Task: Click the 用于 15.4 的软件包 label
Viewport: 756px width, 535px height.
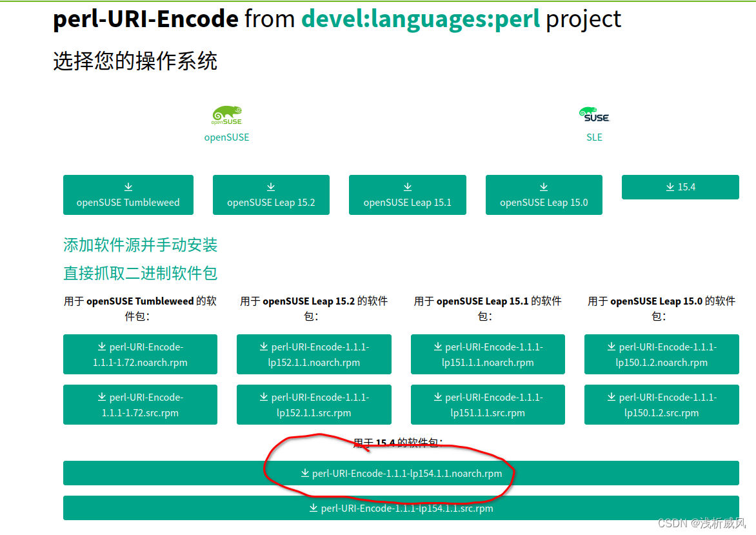Action: click(x=398, y=443)
